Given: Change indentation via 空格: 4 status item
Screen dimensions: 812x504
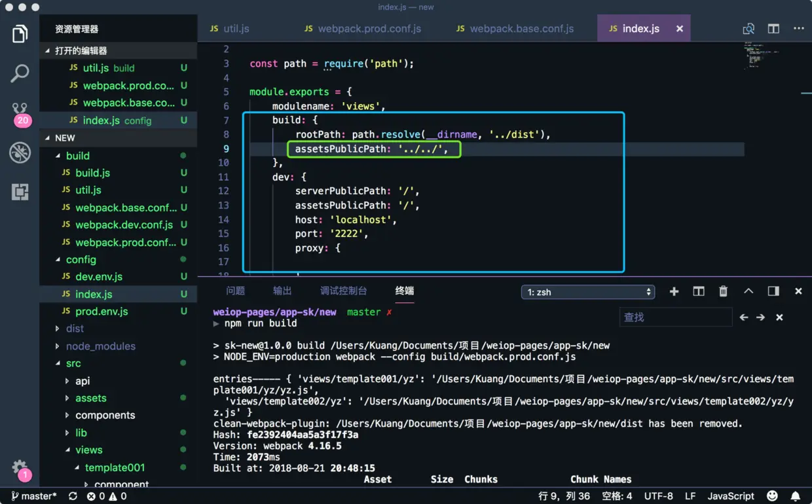Looking at the screenshot, I should [617, 496].
